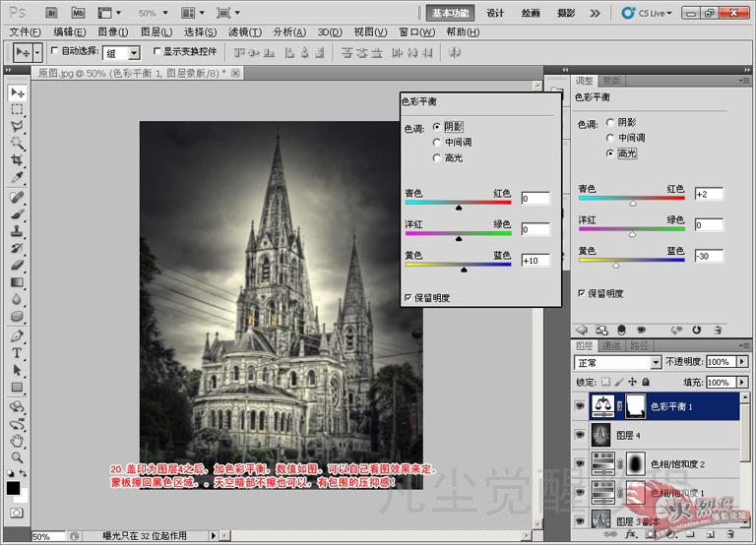Select the Quick Selection wand tool
Viewport: 756px width, 545px height.
[18, 143]
